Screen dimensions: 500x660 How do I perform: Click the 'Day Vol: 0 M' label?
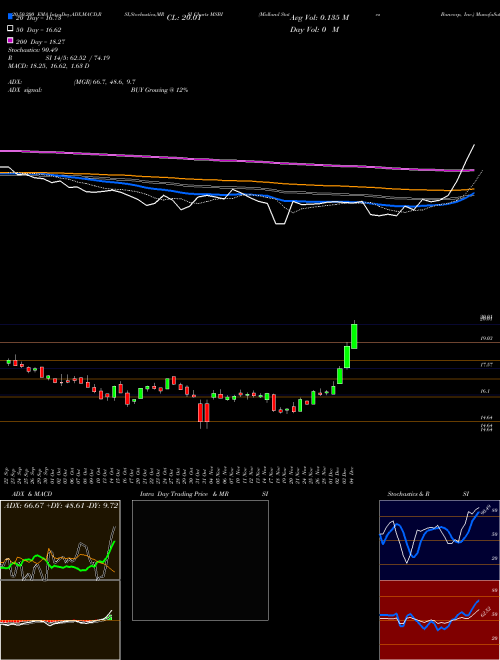314,30
